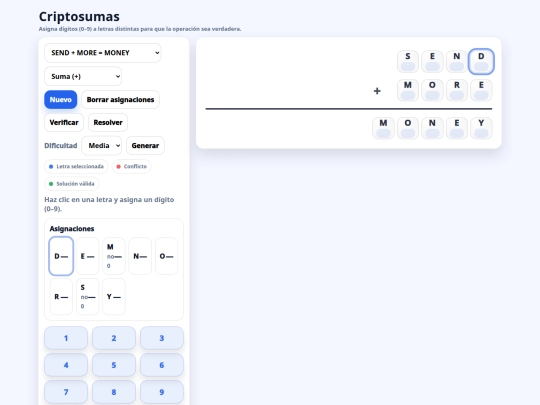Select letter E in SEND row
The image size is (540, 405).
coord(432,62)
